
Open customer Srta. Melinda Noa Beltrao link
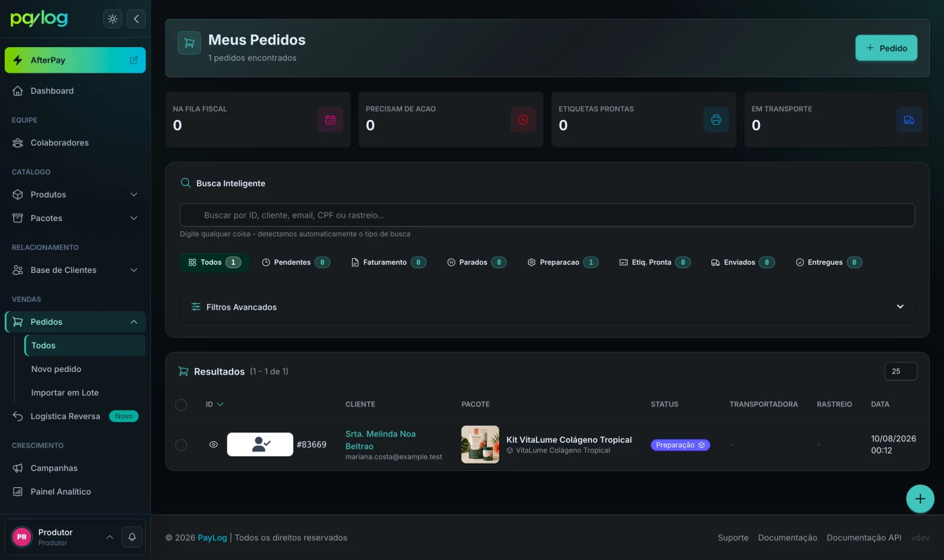tap(380, 440)
